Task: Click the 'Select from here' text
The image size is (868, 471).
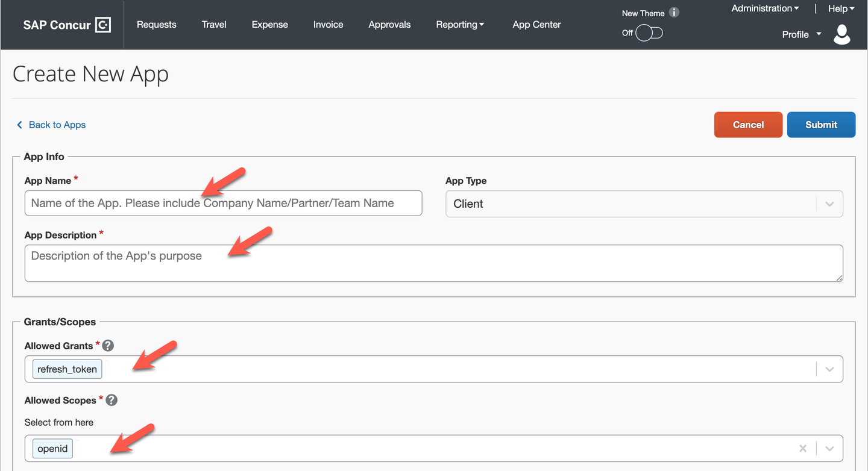Action: (59, 422)
